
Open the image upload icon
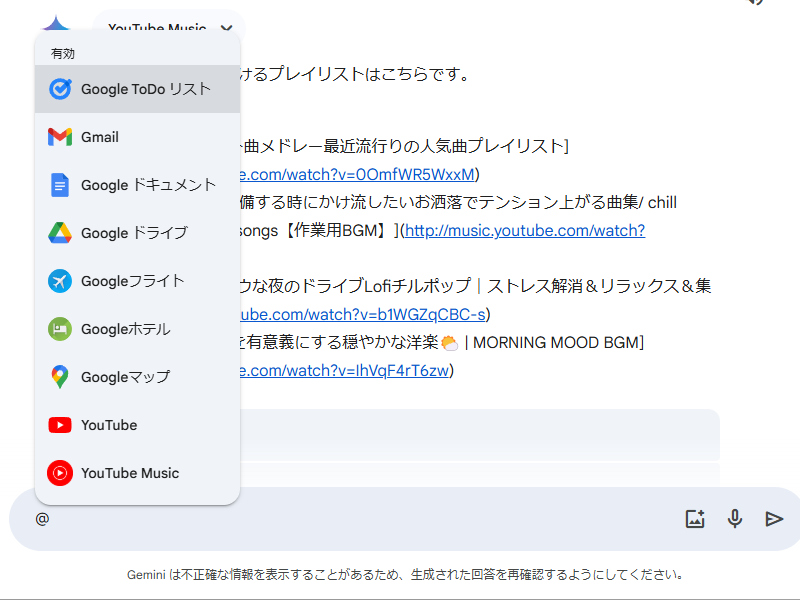point(695,519)
